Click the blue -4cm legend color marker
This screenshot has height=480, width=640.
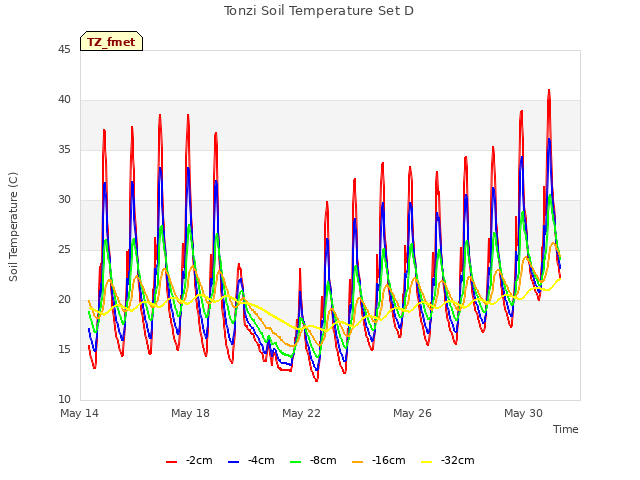tap(233, 462)
